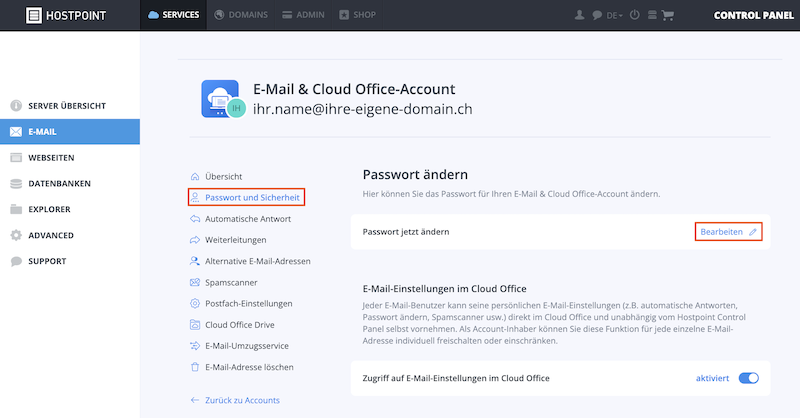Click the Server Übersicht info icon

16,106
